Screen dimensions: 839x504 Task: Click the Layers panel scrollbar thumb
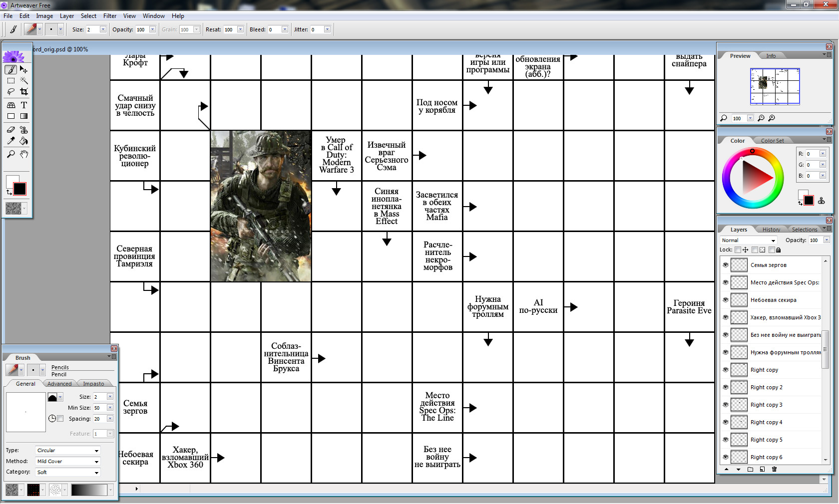point(825,349)
